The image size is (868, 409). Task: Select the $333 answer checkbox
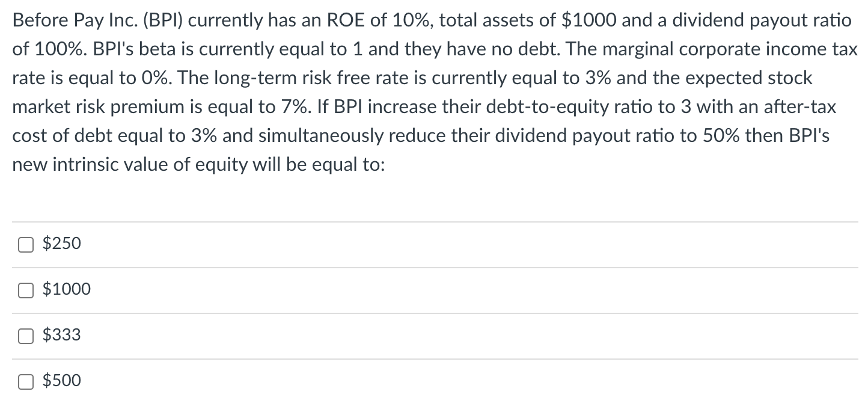[25, 336]
